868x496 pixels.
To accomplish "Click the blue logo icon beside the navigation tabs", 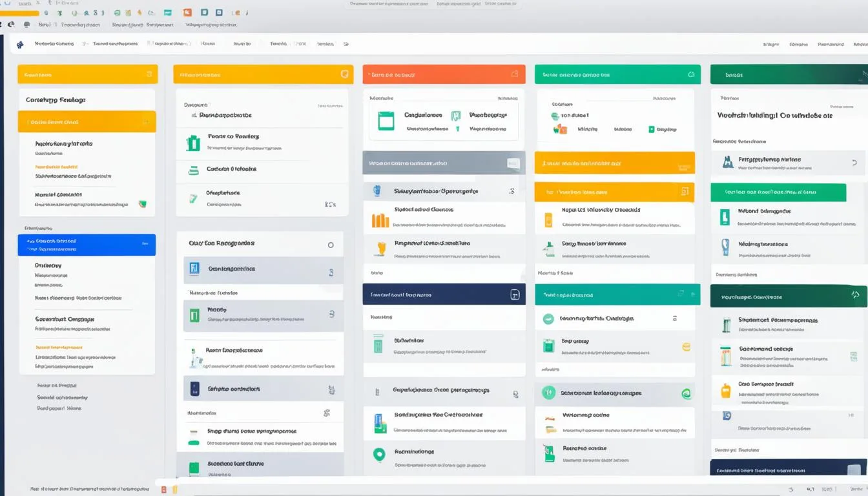I will point(20,45).
